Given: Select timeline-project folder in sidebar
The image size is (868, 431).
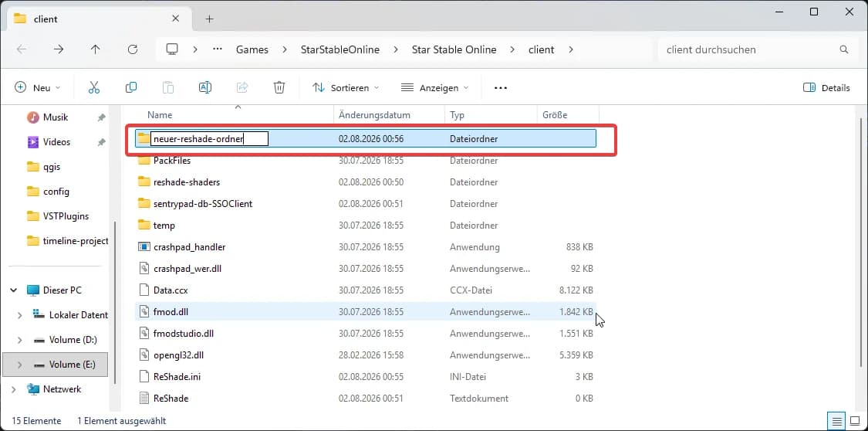Looking at the screenshot, I should click(x=76, y=241).
